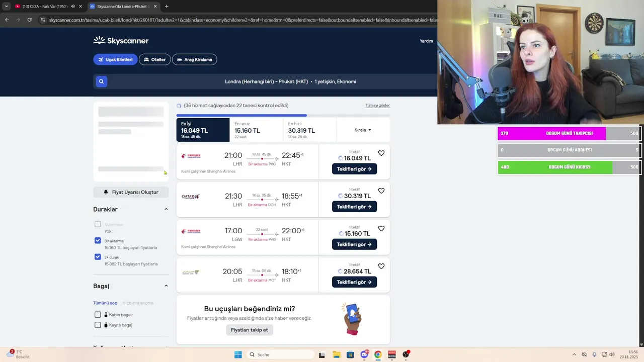Screen dimensions: 644x362
Task: Favorite the Qatar 30.319 TL flight
Action: point(381,191)
